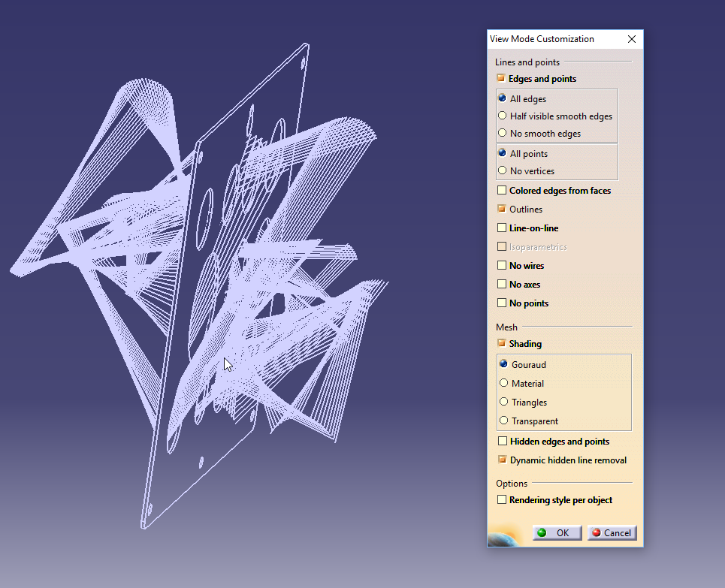Select Transparent shading mode

[x=504, y=421]
